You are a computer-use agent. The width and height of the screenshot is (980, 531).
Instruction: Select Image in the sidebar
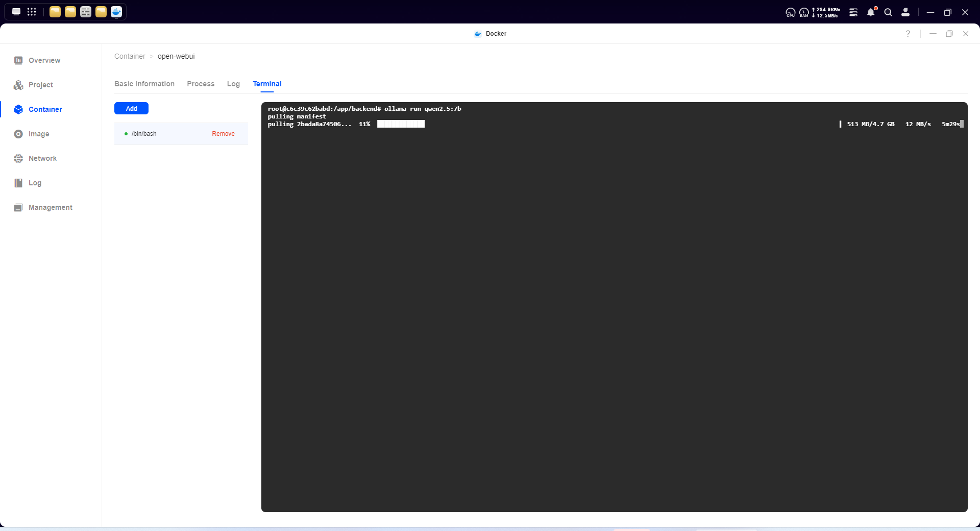point(39,134)
